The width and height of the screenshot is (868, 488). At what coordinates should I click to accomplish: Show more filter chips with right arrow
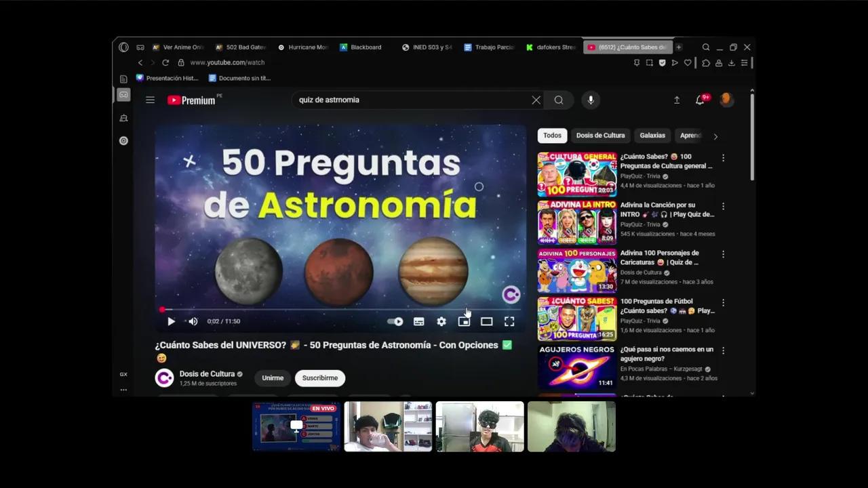pos(715,136)
